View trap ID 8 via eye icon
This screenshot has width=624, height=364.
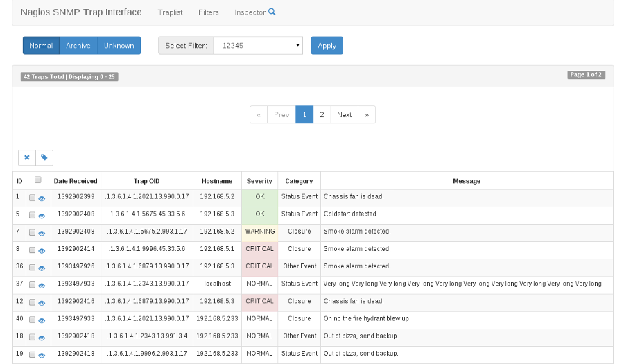[42, 250]
